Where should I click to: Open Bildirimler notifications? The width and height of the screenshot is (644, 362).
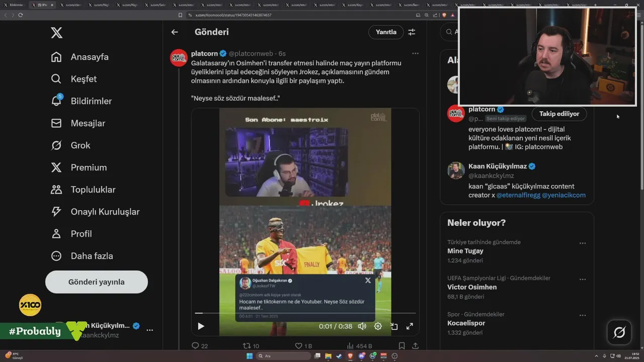81,101
